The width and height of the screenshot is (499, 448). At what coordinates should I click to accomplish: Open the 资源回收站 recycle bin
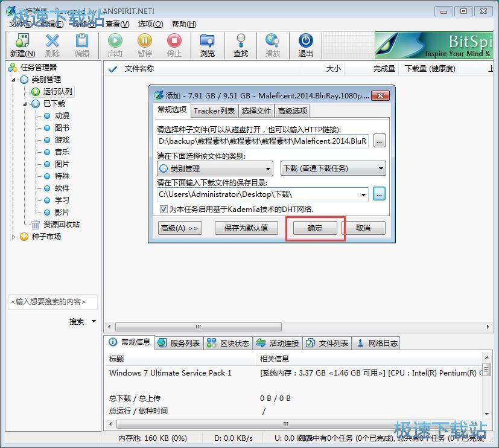62,225
